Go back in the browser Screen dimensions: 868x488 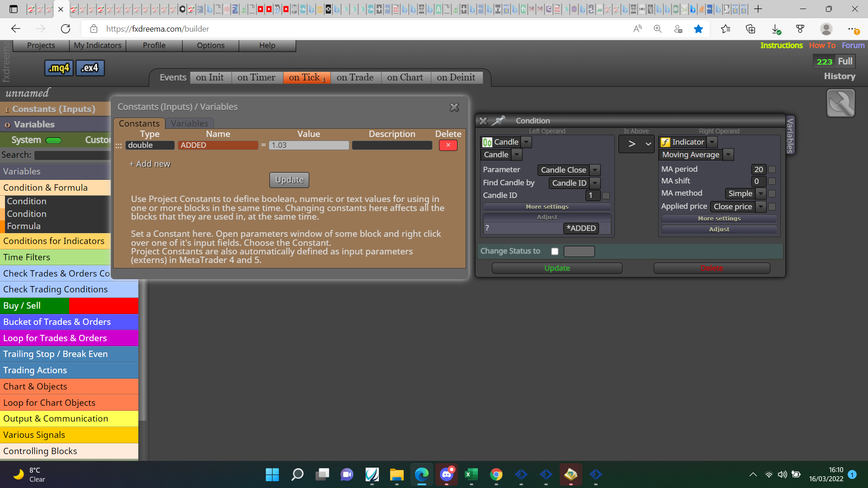point(16,29)
